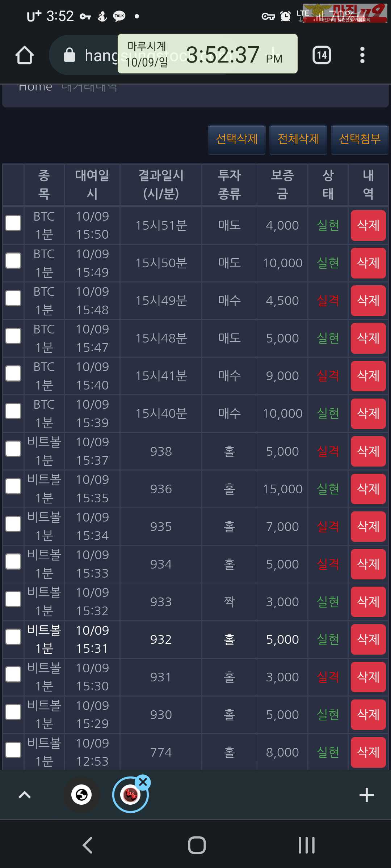
Task: Tap the Android home navigation button
Action: 197,845
